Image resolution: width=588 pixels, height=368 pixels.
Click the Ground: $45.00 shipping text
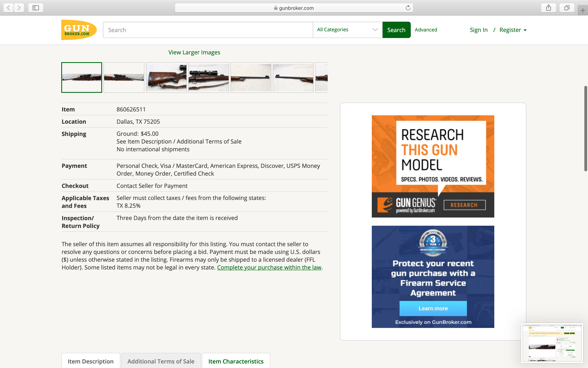137,134
